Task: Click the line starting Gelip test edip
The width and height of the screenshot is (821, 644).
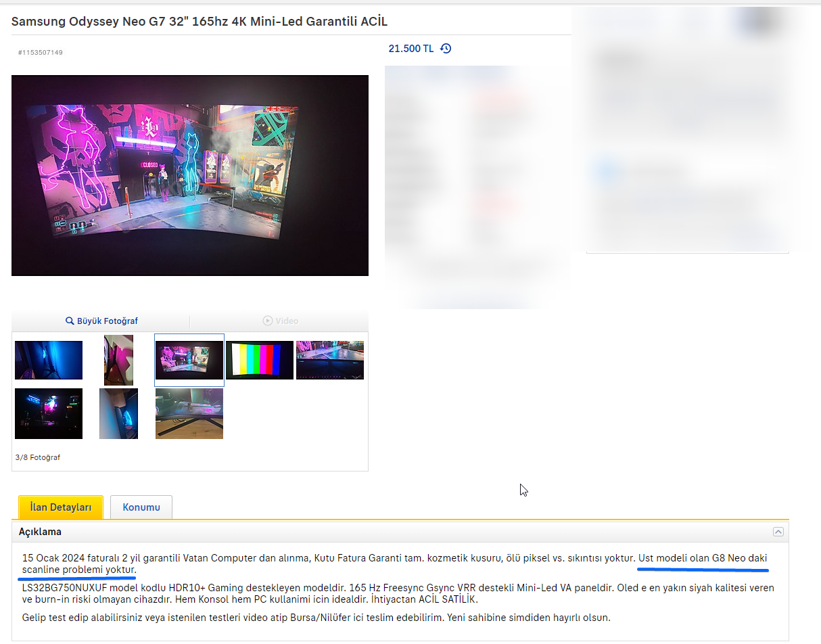Action: [316, 618]
